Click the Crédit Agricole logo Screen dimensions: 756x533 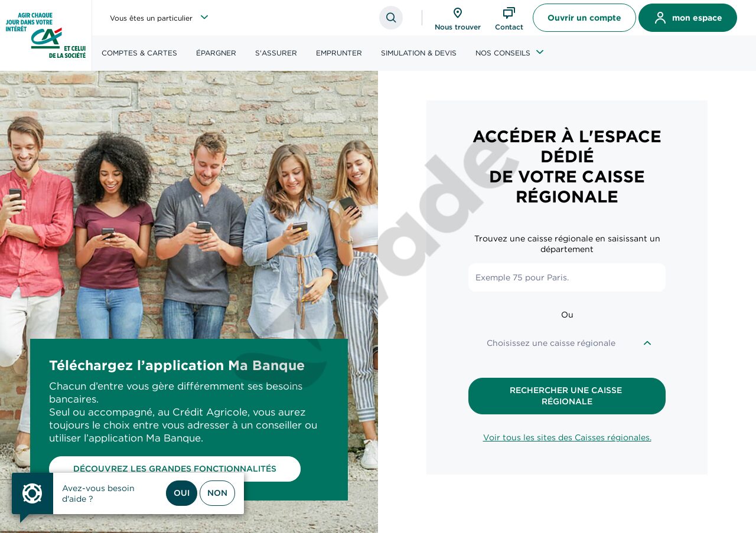(x=46, y=35)
